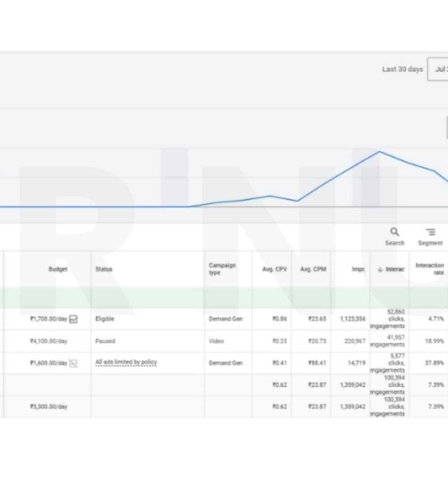
Task: Click the sort arrow in the Interac column header
Action: point(380,269)
